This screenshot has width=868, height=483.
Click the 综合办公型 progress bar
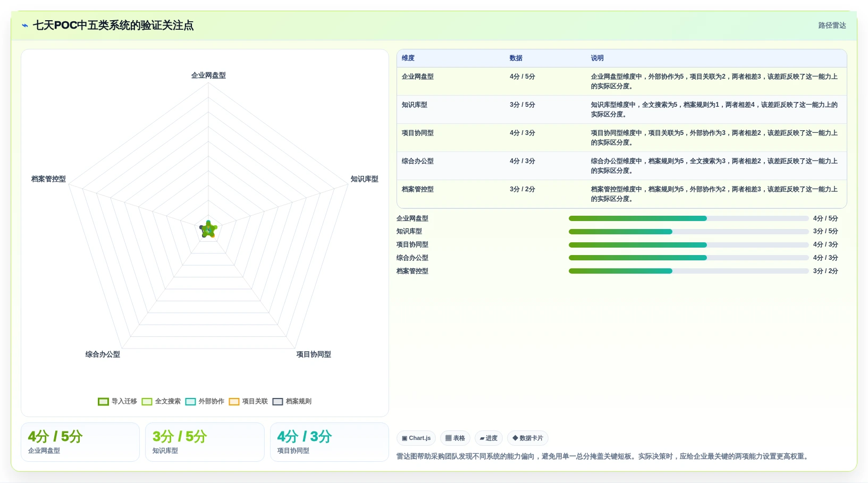pyautogui.click(x=688, y=258)
